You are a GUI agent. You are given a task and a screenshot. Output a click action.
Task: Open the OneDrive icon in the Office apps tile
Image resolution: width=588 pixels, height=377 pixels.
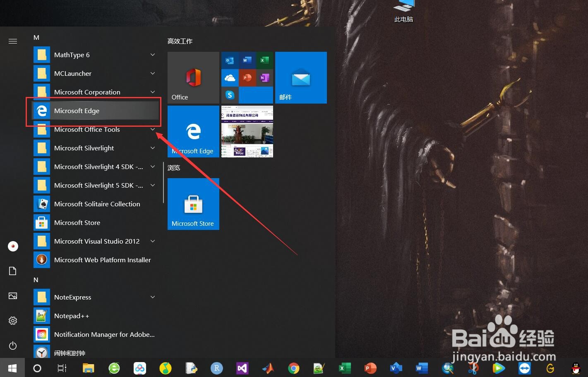(230, 77)
